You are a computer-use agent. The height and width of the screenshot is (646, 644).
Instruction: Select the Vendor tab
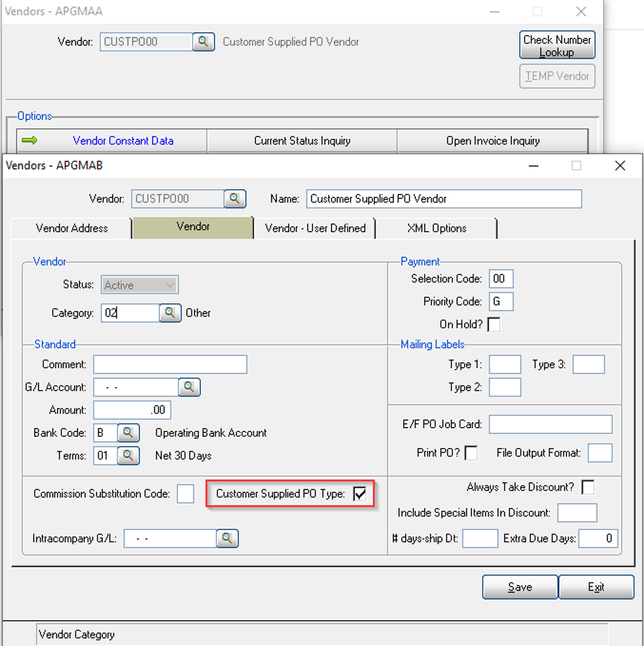coord(193,227)
